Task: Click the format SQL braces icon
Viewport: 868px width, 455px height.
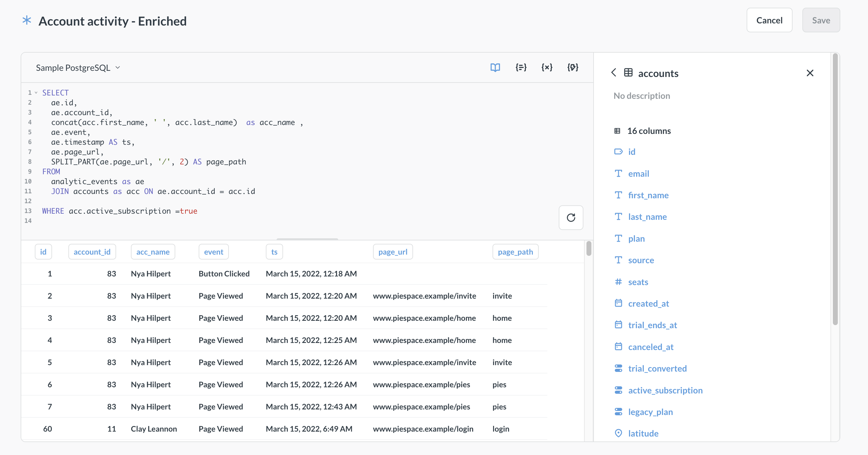Action: 521,67
